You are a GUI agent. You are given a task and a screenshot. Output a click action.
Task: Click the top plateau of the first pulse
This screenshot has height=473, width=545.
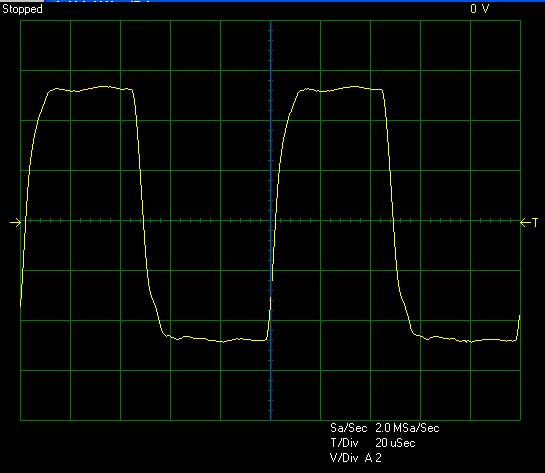pyautogui.click(x=91, y=89)
